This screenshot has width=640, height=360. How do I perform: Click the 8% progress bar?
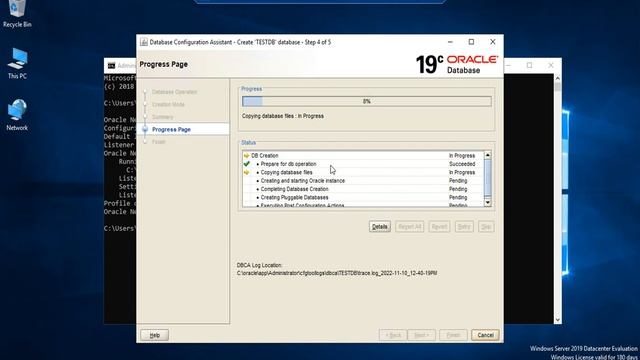(x=367, y=101)
